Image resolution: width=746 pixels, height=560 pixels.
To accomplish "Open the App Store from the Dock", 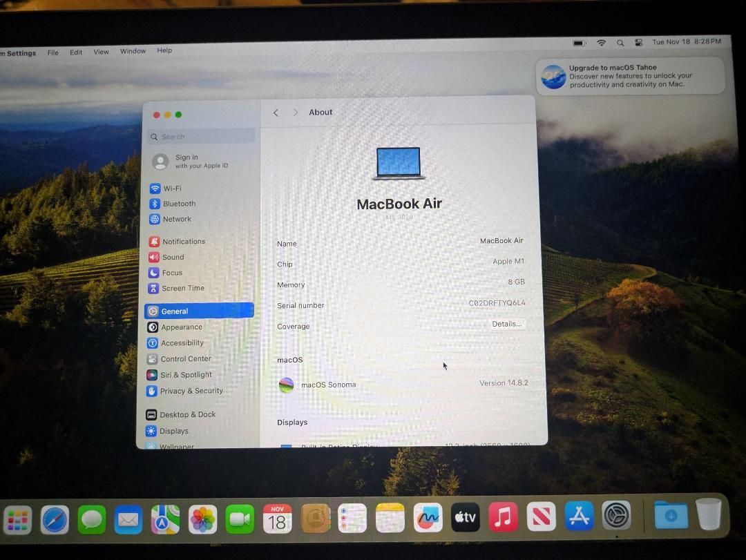I will coord(579,516).
